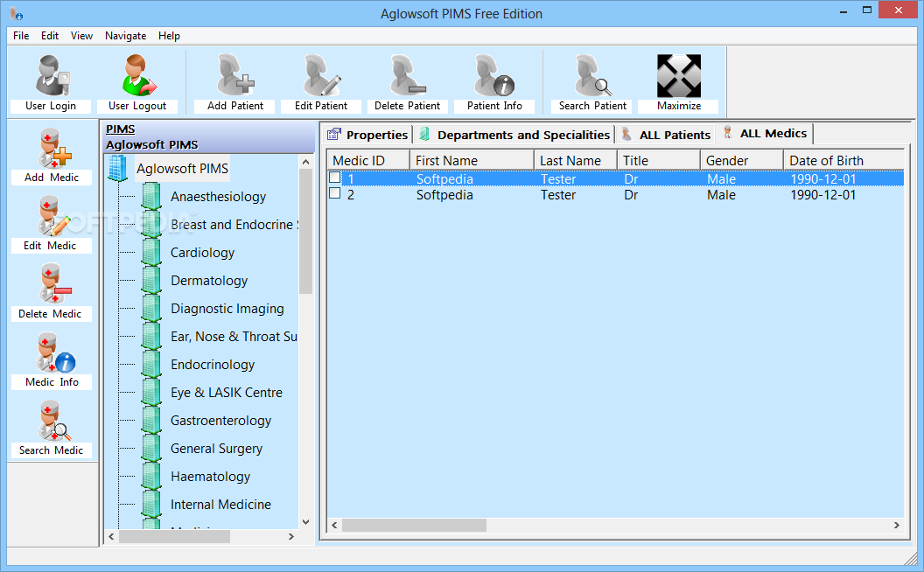Select Ear, Nose & Throat tree item
Image resolution: width=924 pixels, height=572 pixels.
coord(234,337)
